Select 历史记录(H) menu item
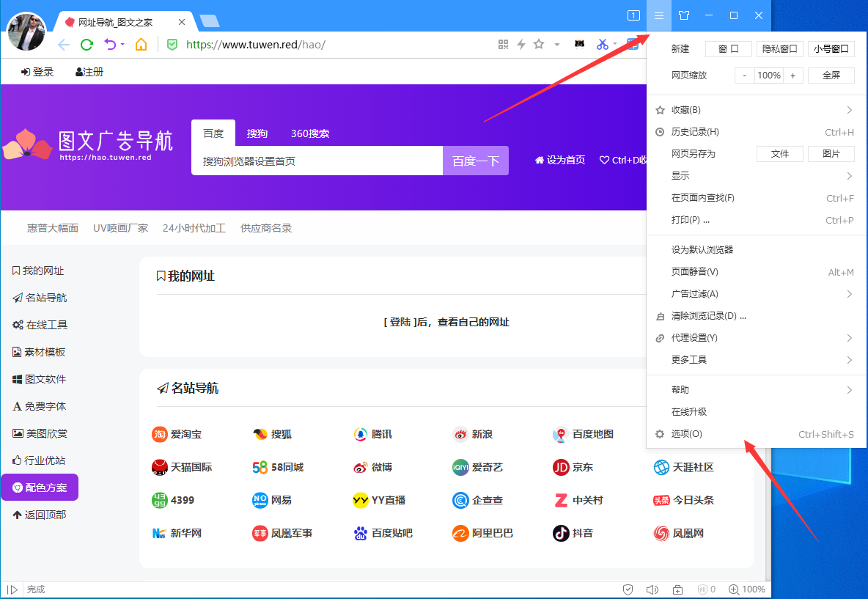Screen dimensions: 868x599 756,132
